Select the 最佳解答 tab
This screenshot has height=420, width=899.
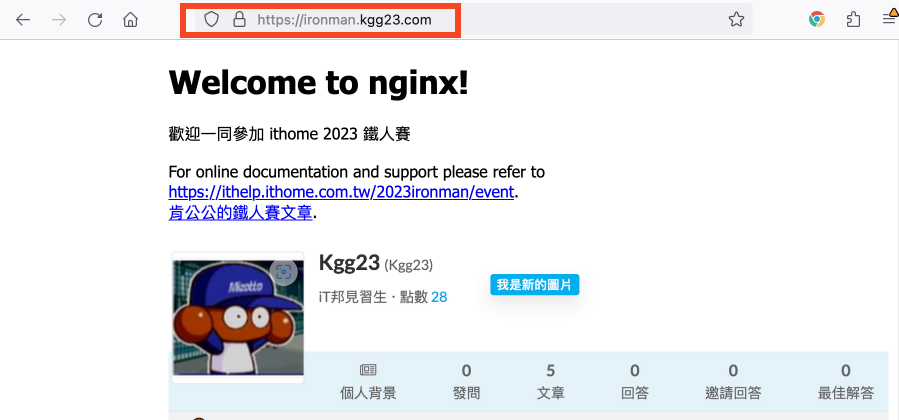(x=846, y=382)
